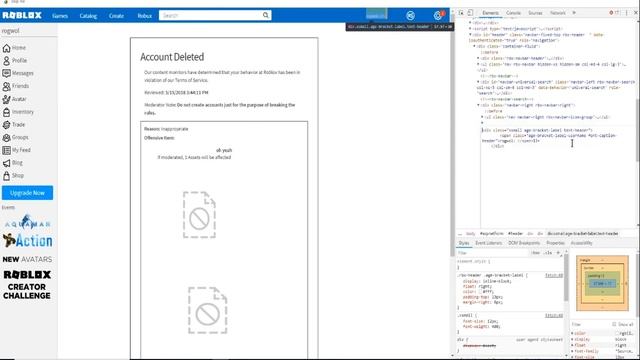Switch to the DOM Breakpoints pane tab
The width and height of the screenshot is (640, 360).
tap(524, 243)
